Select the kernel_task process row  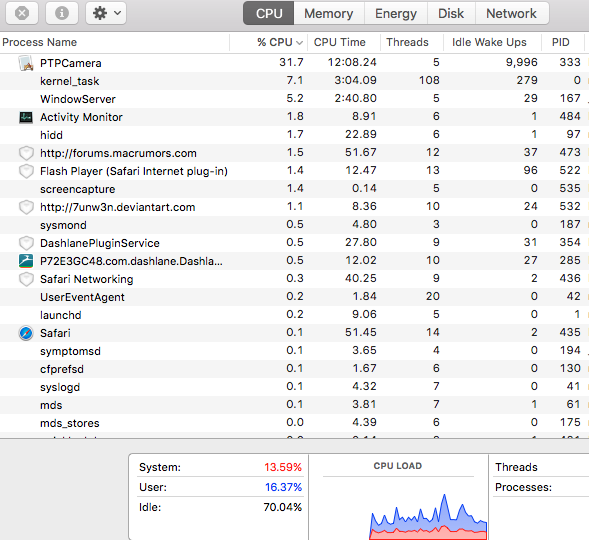(294, 81)
